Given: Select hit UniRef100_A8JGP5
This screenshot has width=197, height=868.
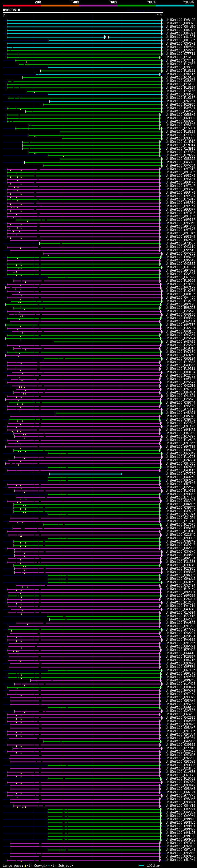Looking at the screenshot, I should click(x=180, y=40).
